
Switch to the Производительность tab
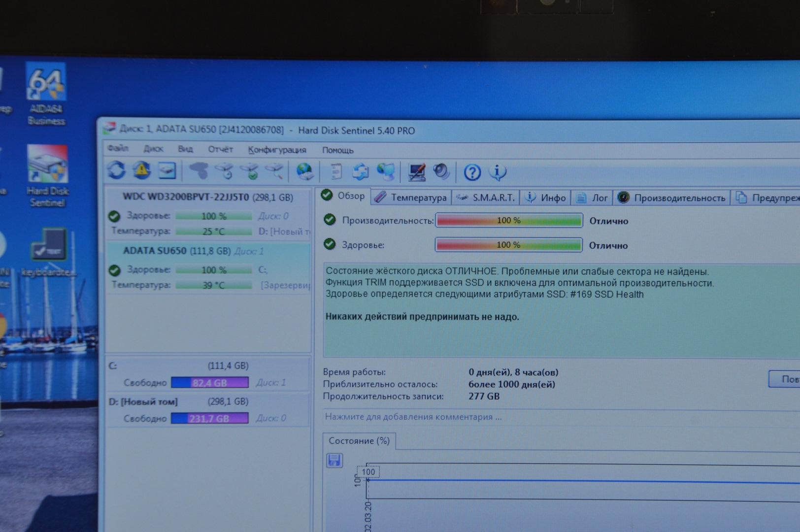672,198
